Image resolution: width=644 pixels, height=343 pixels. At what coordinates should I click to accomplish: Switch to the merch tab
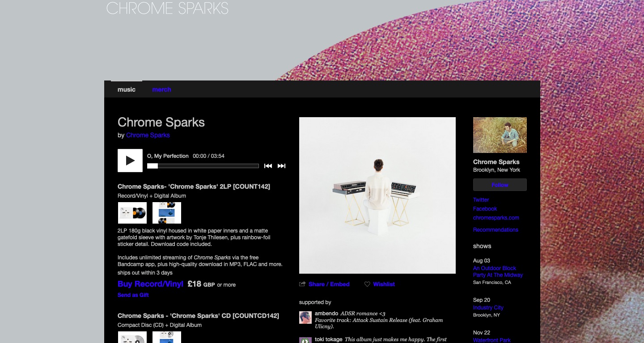click(161, 89)
